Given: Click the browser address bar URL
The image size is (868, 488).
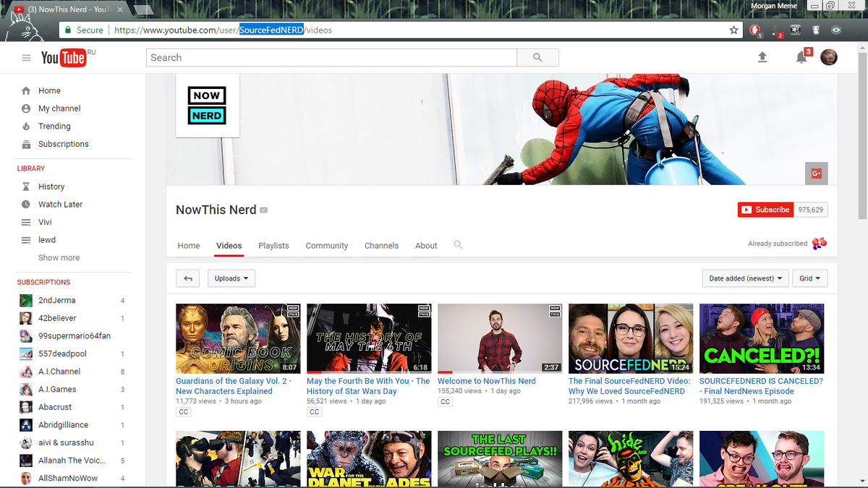Looking at the screenshot, I should click(x=223, y=30).
